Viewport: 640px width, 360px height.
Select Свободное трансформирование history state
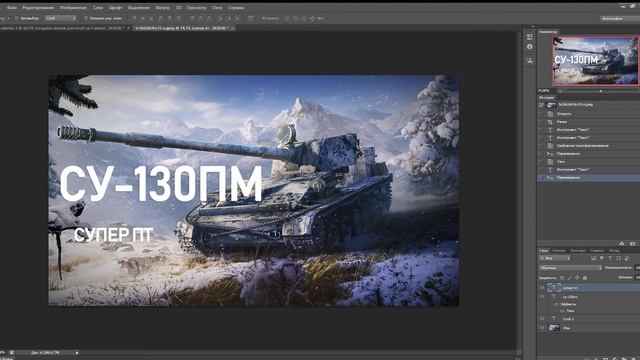588,146
